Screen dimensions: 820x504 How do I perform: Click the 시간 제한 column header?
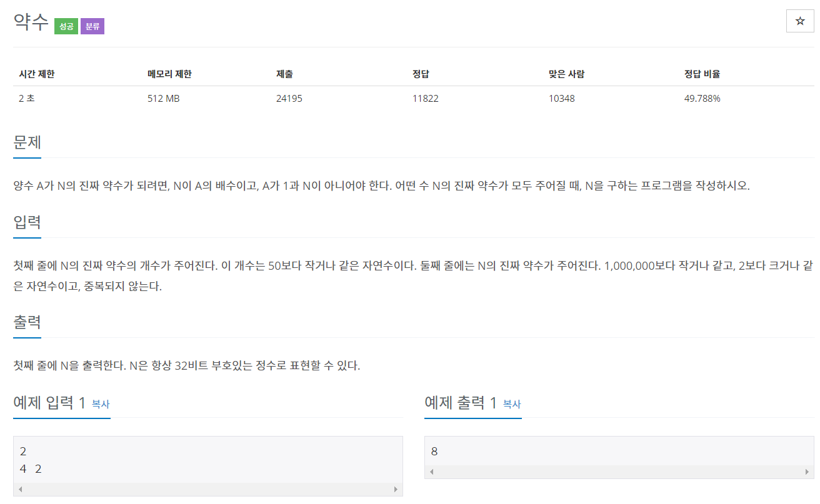[x=36, y=74]
